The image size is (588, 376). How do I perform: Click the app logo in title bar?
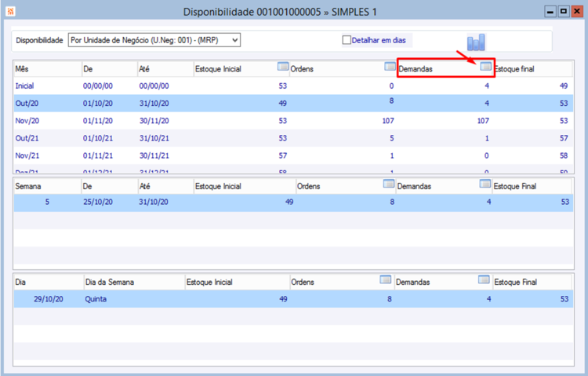(10, 12)
